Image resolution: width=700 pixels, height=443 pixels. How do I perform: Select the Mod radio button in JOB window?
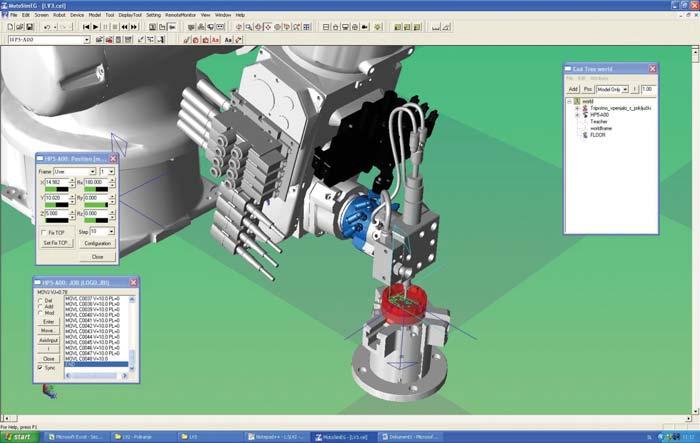tap(40, 313)
